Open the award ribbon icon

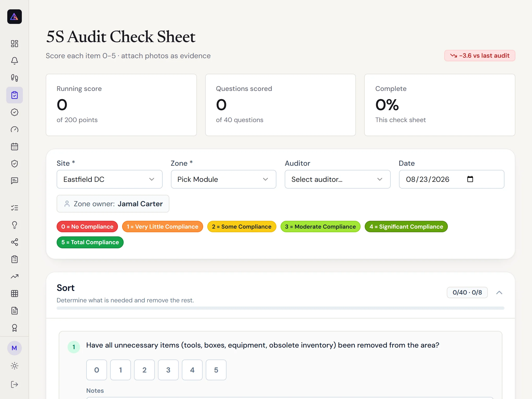point(15,328)
